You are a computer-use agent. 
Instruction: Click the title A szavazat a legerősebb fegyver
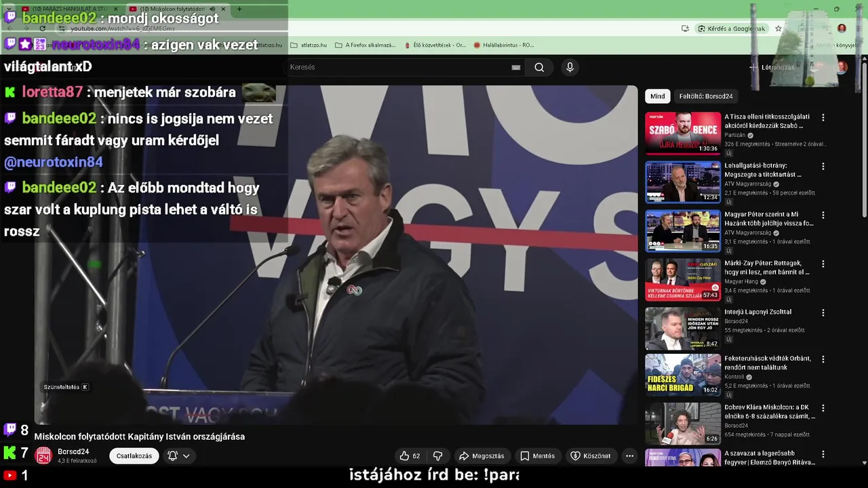[769, 457]
